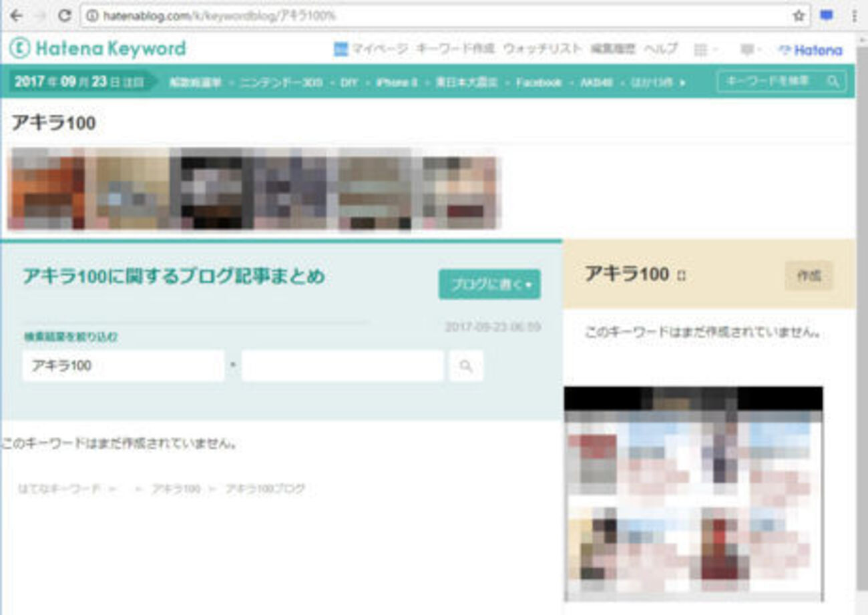The width and height of the screenshot is (868, 615).
Task: Click the Hatena Keyword logo
Action: [97, 49]
